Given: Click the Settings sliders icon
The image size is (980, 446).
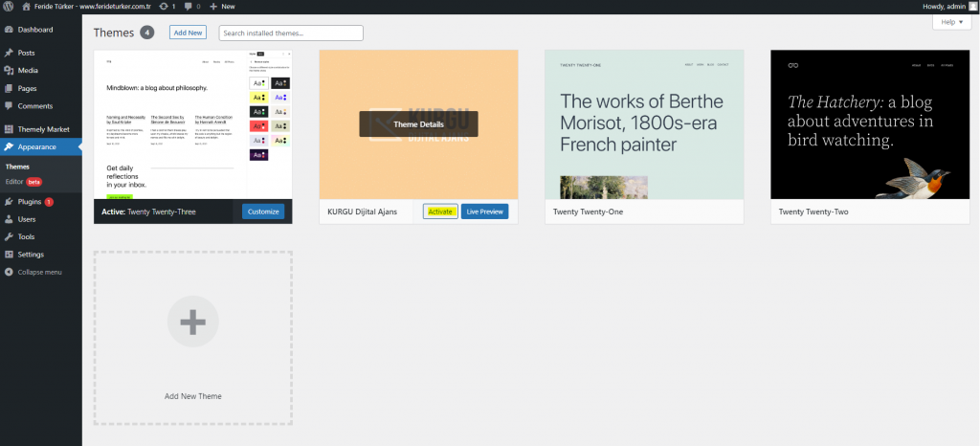Looking at the screenshot, I should [9, 255].
